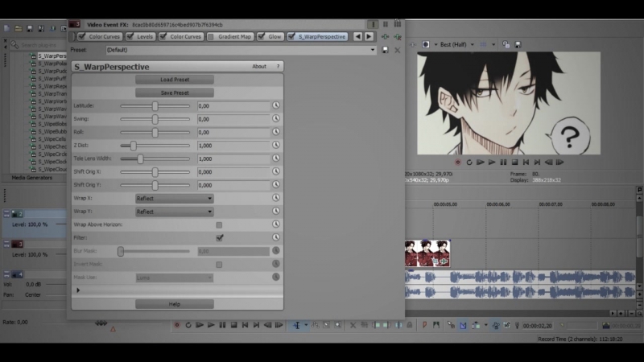Stop in the main transport bar
Image resolution: width=644 pixels, height=362 pixels.
tap(233, 325)
